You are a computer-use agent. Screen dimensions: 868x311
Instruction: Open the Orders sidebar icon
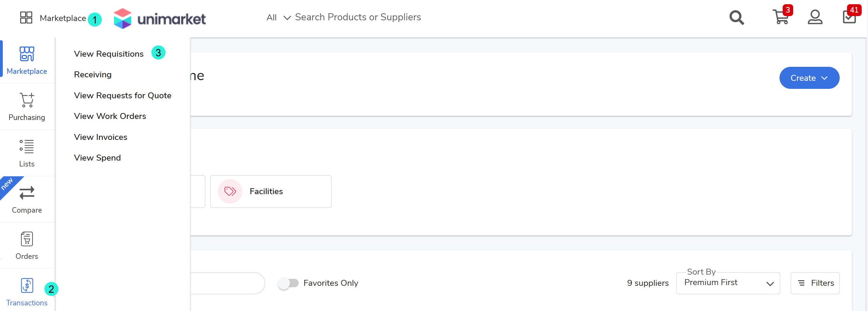coord(27,239)
